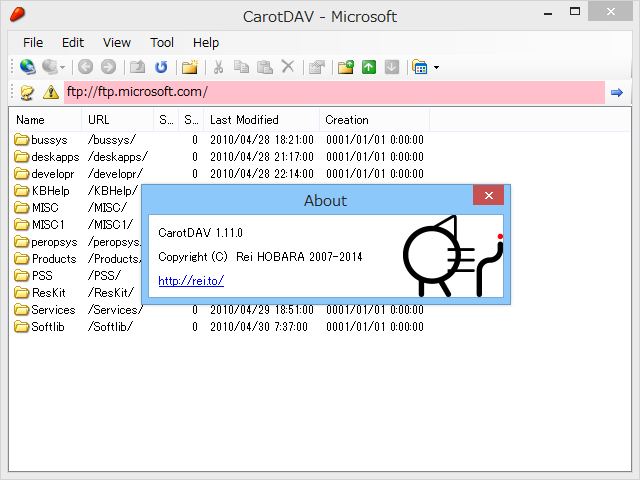The width and height of the screenshot is (640, 480).
Task: Click the carrot application icon in title bar
Action: [x=18, y=15]
